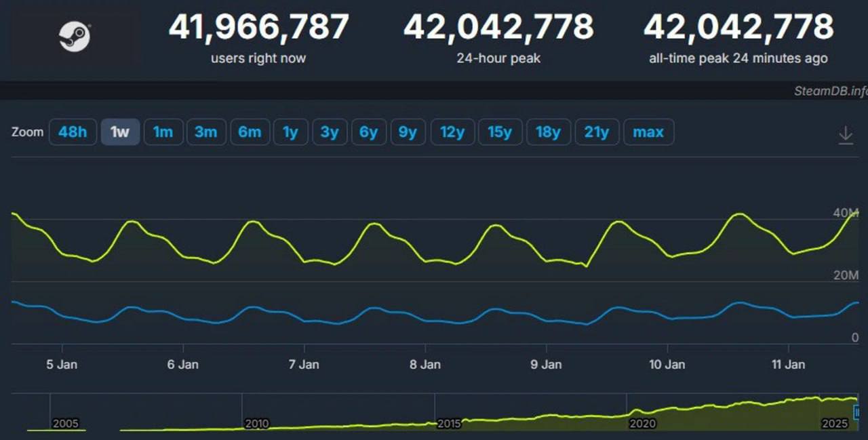Zoom the chart to 6m
Screen dimensions: 868x440
pos(250,132)
